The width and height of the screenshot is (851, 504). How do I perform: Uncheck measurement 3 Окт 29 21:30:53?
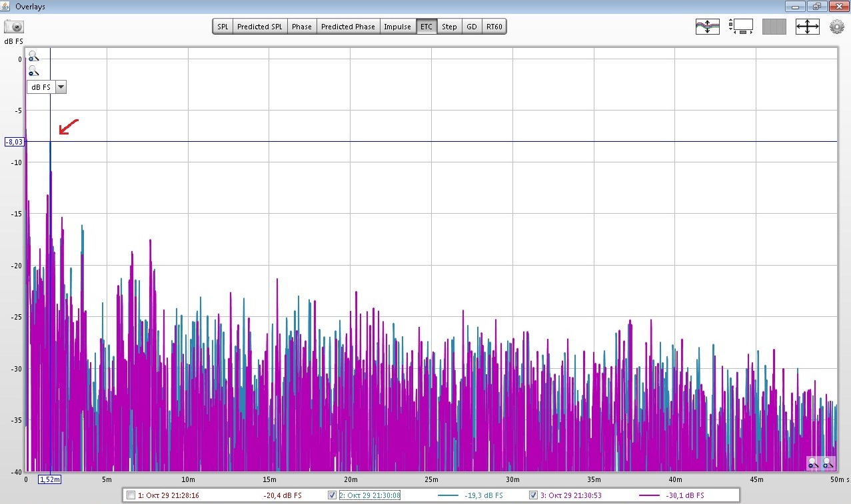click(x=533, y=495)
